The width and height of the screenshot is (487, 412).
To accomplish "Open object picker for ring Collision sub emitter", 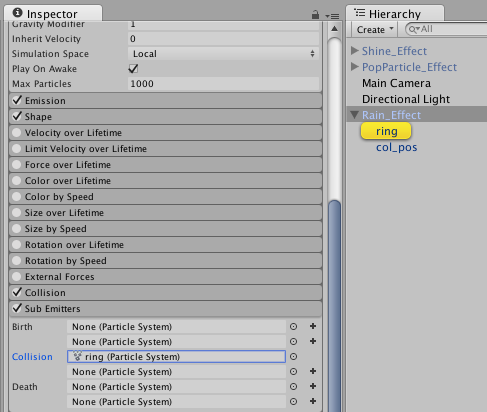I will (293, 357).
